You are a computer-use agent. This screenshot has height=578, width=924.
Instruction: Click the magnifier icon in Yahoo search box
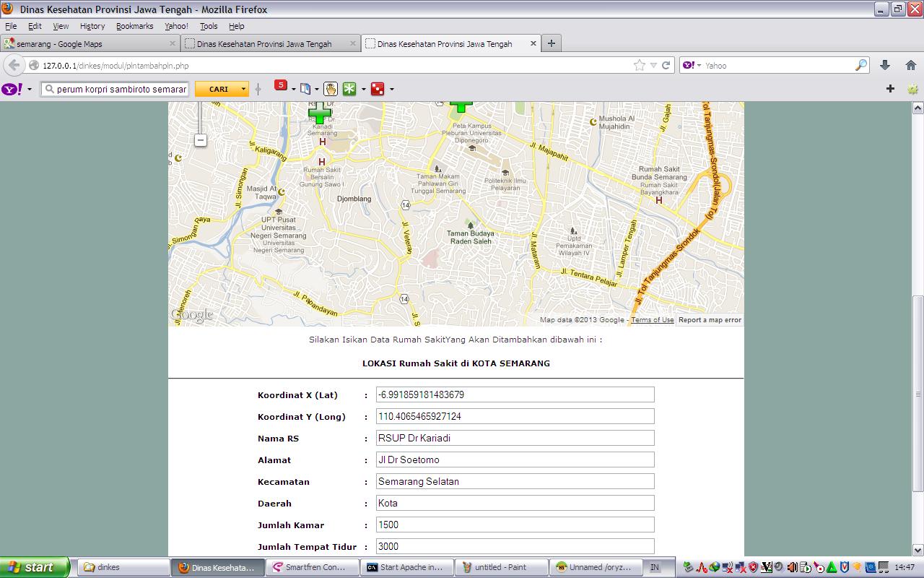pyautogui.click(x=860, y=65)
